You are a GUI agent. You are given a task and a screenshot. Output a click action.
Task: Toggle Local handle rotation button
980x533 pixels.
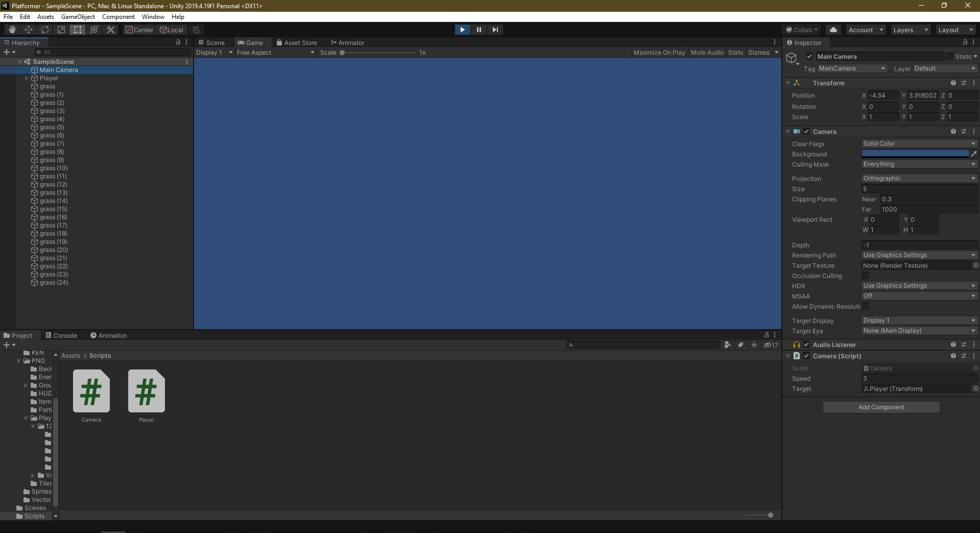tap(172, 30)
